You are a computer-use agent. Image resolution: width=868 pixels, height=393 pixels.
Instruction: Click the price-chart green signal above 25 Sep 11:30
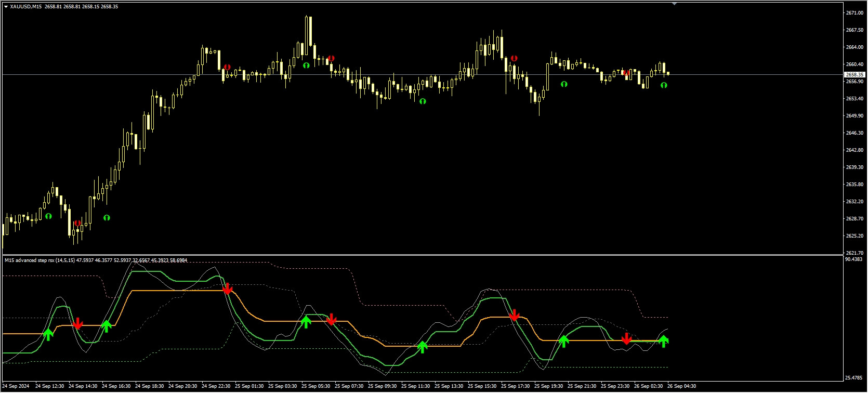click(x=423, y=101)
